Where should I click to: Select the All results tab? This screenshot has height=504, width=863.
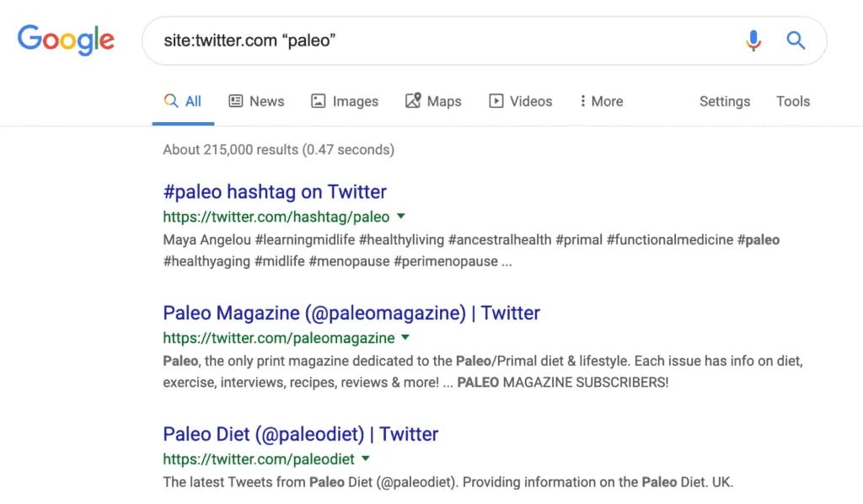click(183, 101)
